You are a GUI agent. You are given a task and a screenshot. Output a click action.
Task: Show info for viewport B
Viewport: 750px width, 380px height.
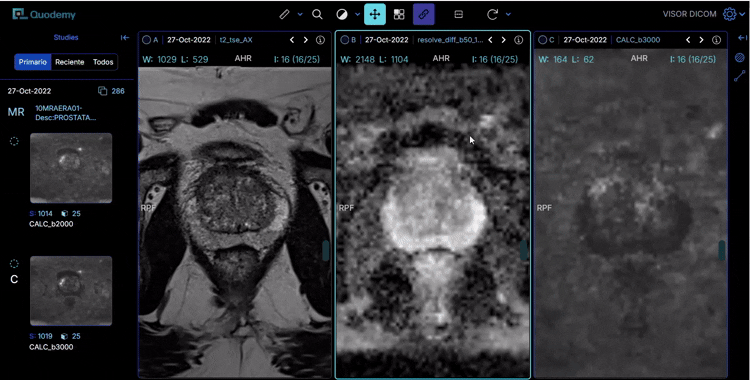(518, 40)
